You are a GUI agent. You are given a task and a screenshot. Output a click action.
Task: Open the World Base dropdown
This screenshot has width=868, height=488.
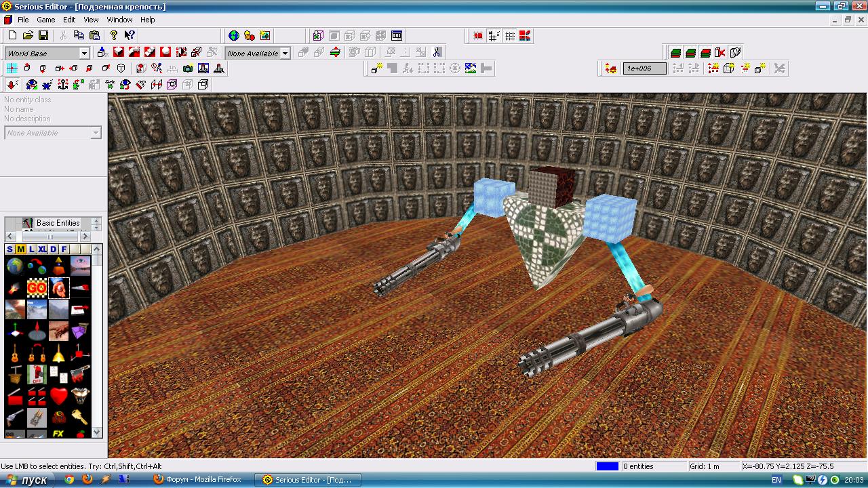click(84, 53)
